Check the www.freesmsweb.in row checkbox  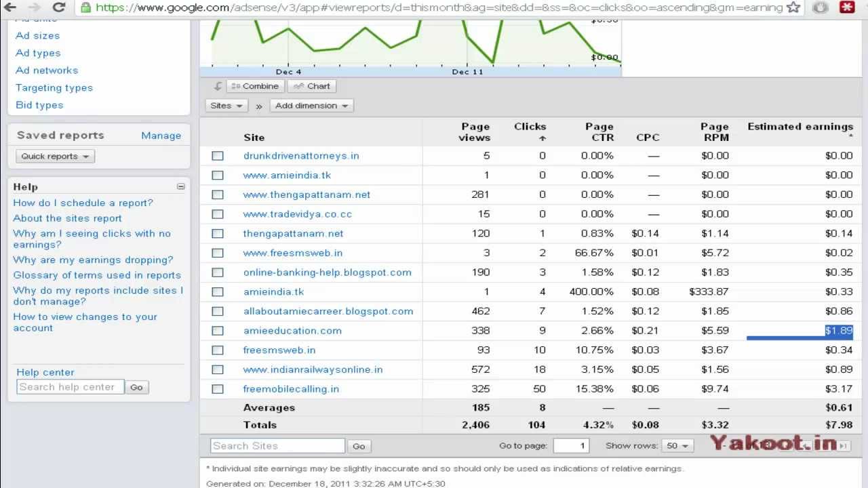click(218, 253)
